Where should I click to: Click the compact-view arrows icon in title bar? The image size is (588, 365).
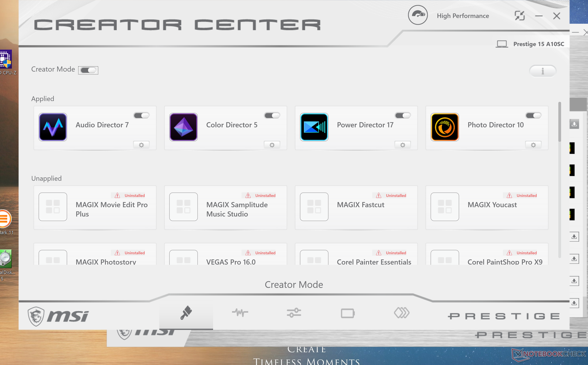pos(519,16)
